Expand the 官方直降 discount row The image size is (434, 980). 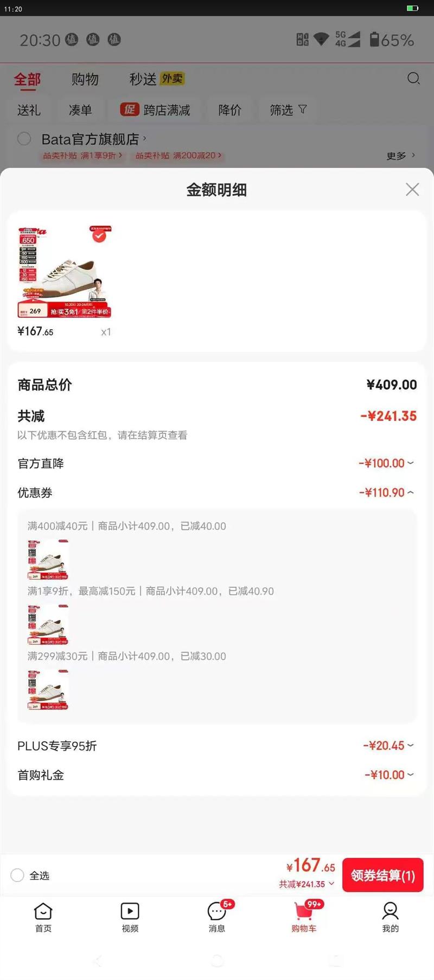click(x=217, y=463)
